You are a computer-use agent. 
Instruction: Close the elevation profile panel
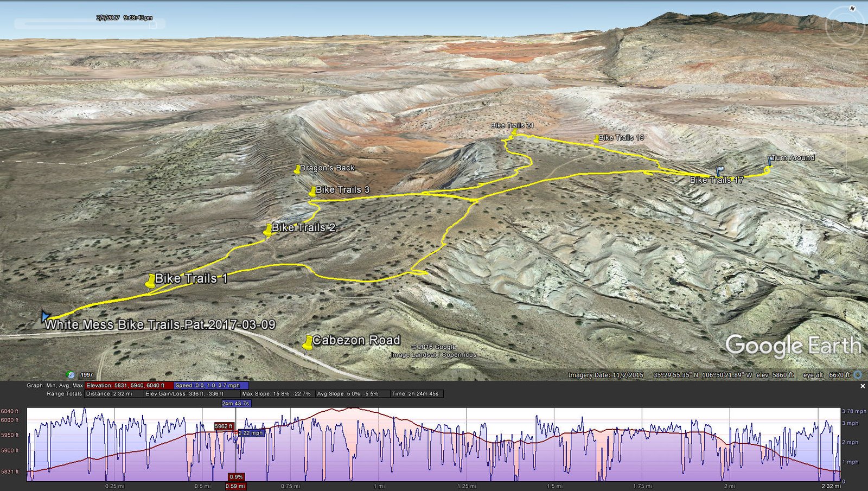point(863,386)
